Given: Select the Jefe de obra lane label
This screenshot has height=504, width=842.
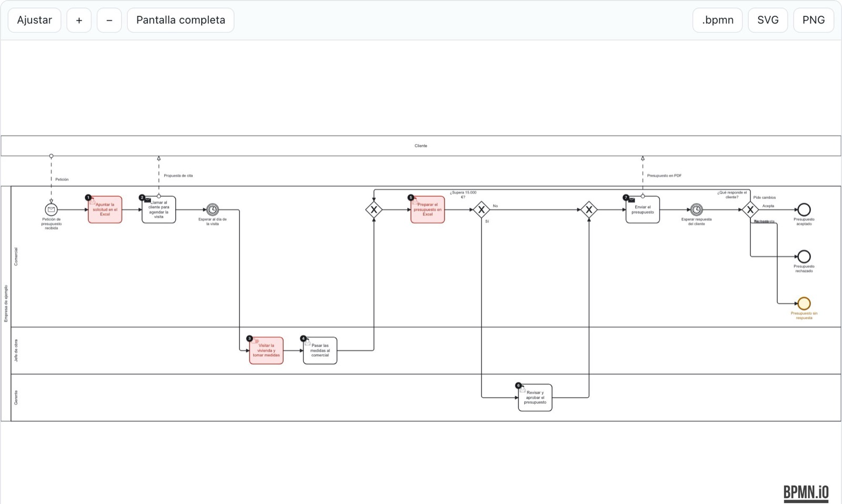Looking at the screenshot, I should tap(16, 350).
